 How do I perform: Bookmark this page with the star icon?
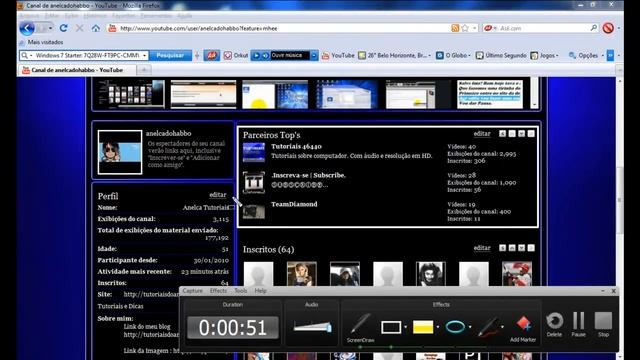465,28
